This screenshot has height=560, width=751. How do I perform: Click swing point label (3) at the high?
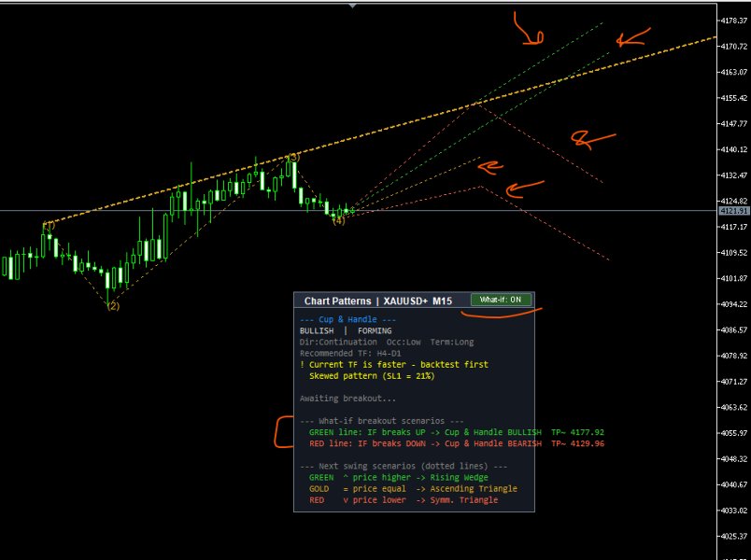pos(293,157)
